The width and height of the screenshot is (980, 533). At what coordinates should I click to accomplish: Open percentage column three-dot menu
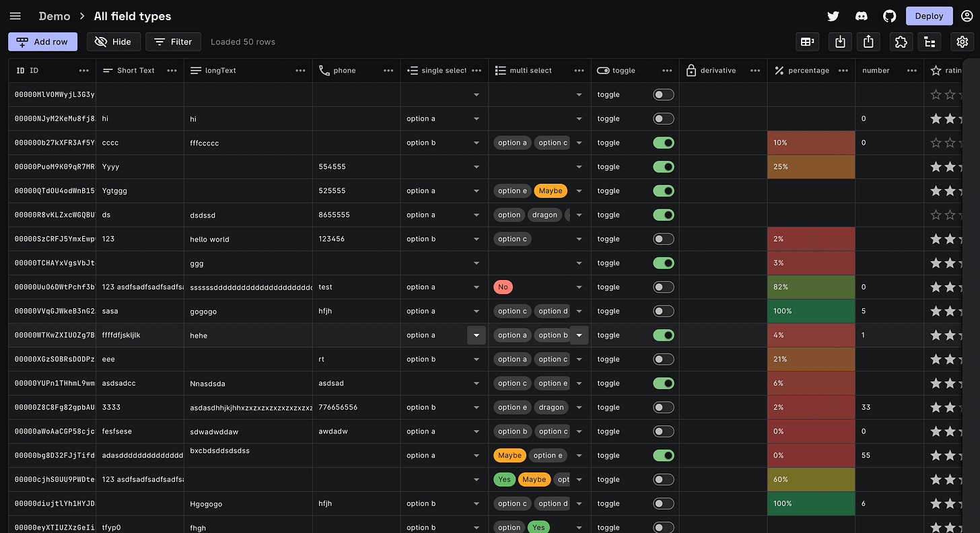point(843,71)
